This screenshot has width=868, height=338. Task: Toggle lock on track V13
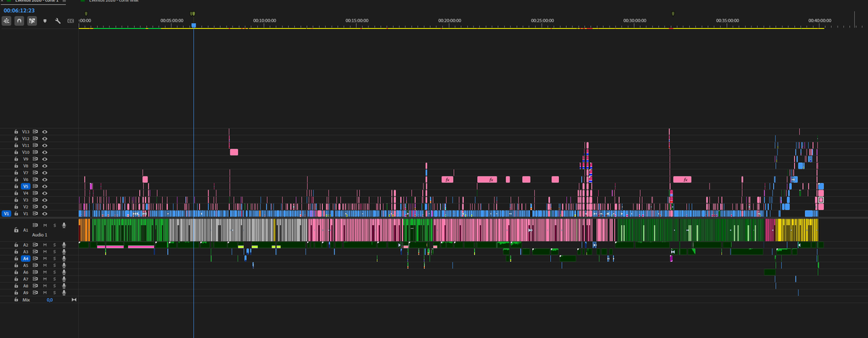(x=17, y=132)
